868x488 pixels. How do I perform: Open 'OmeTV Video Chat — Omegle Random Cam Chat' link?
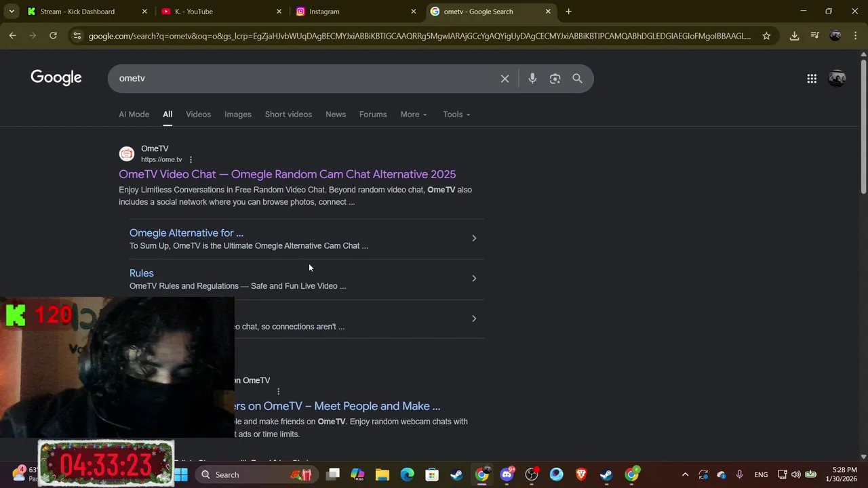[288, 174]
